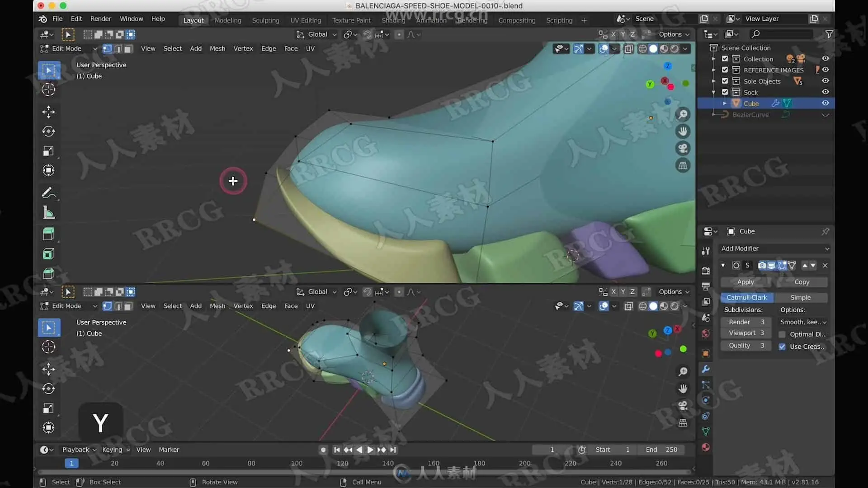This screenshot has height=488, width=868.
Task: Expand the Collection tree item
Action: pos(713,59)
